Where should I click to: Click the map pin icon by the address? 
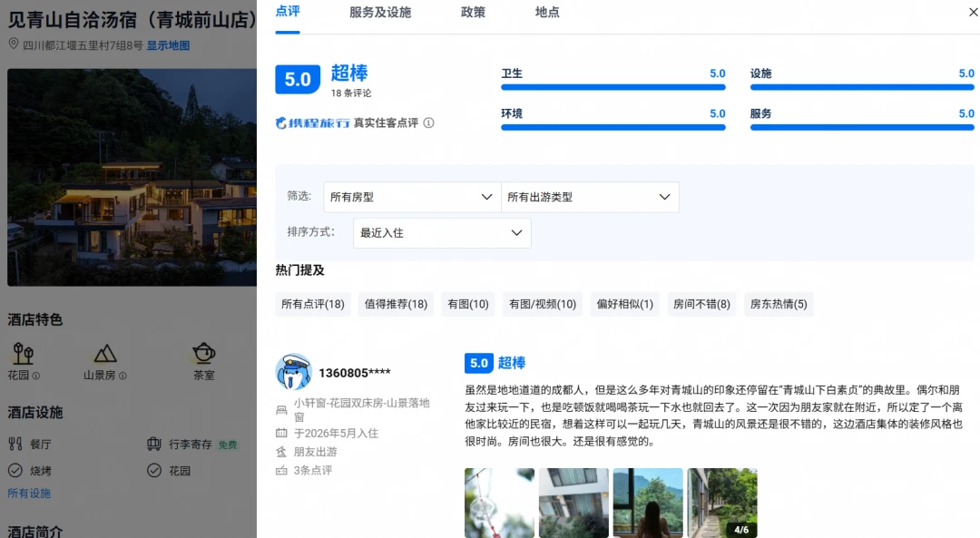[13, 44]
